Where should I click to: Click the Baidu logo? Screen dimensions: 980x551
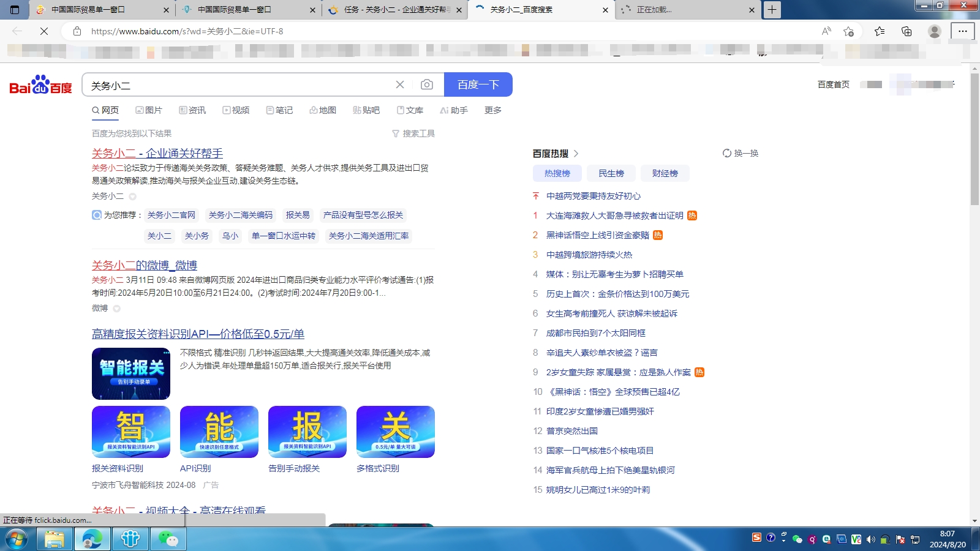pos(40,84)
